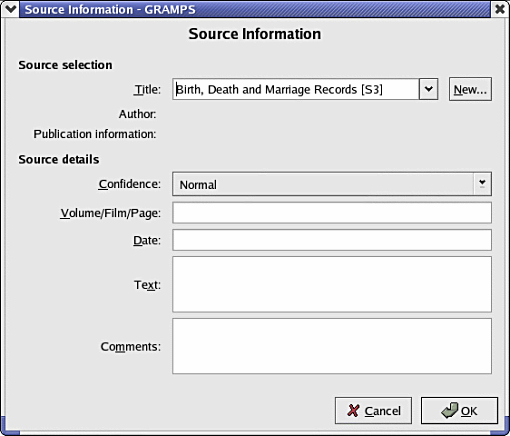
Task: Expand the Title combo box dropdown arrow
Action: pos(428,89)
